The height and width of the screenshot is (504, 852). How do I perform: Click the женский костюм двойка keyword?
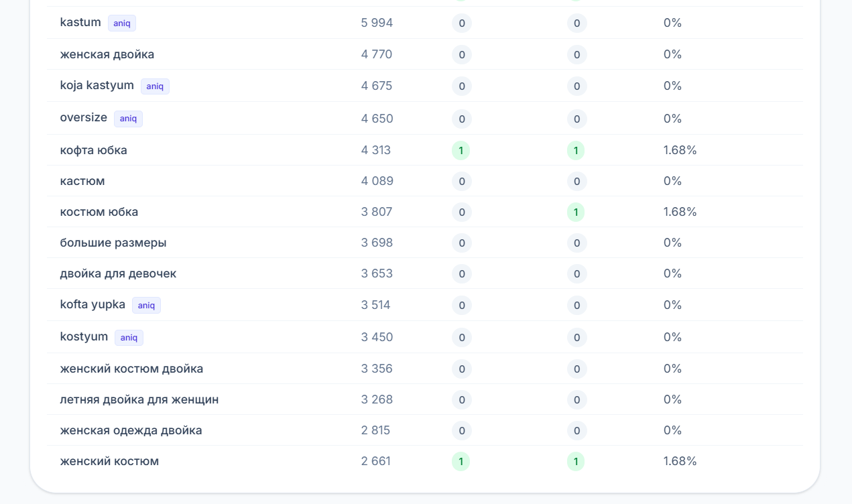coord(131,369)
